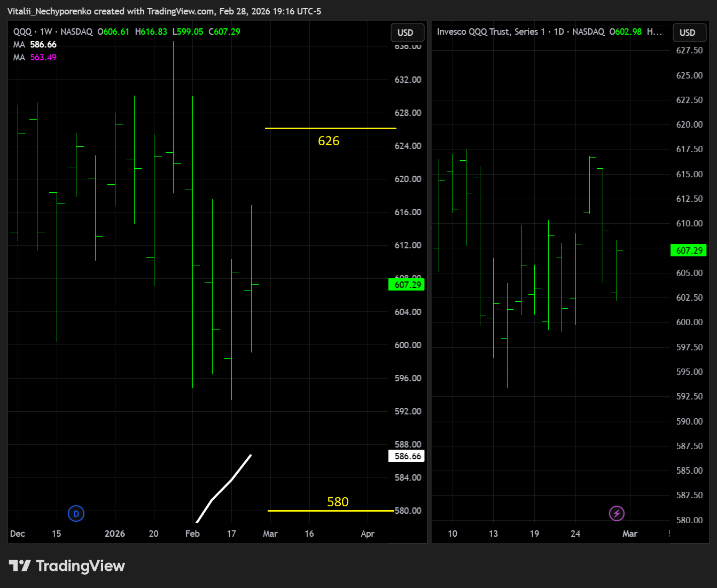The image size is (717, 588).
Task: Click the 2026 label on weekly time axis
Action: pyautogui.click(x=115, y=534)
